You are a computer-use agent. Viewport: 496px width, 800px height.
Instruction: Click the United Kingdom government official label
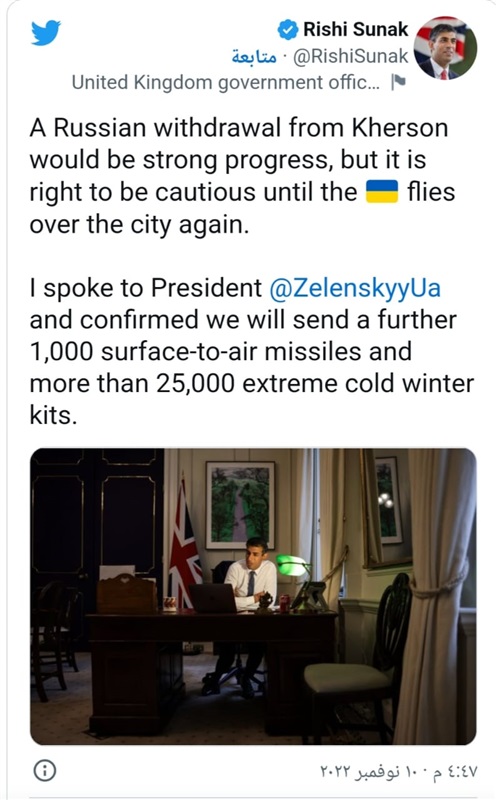(x=226, y=83)
